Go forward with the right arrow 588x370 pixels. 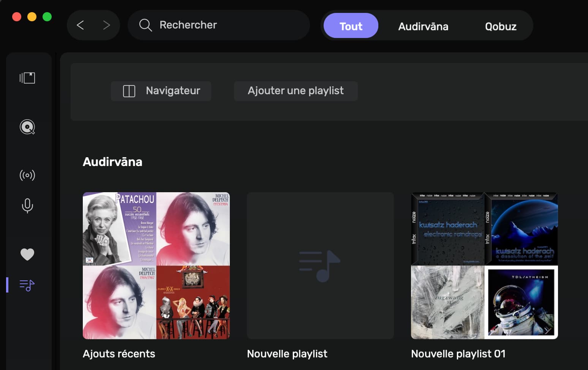coord(106,25)
